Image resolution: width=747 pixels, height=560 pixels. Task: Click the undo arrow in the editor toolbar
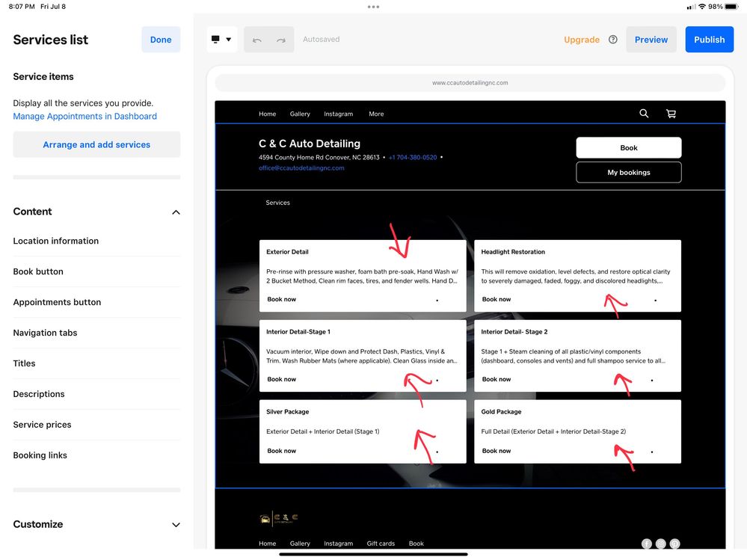(x=257, y=40)
